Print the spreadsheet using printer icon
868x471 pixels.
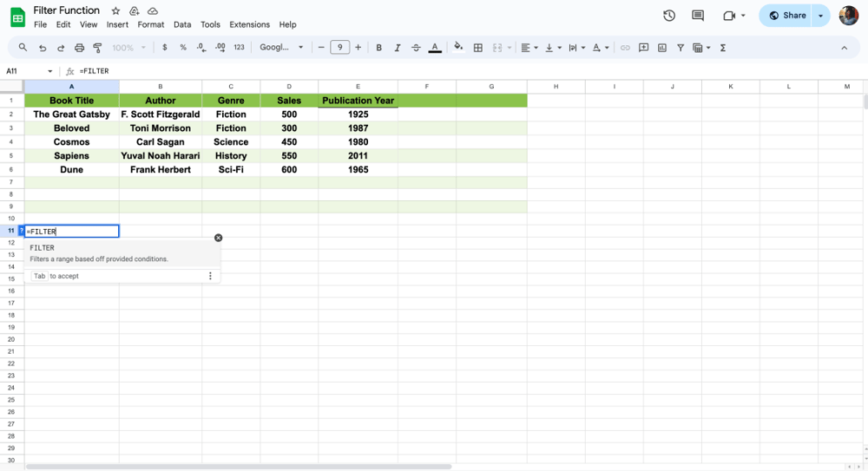(x=79, y=48)
